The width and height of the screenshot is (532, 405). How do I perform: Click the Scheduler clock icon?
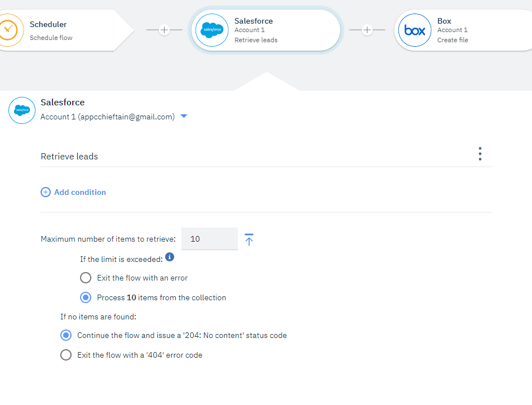(9, 30)
